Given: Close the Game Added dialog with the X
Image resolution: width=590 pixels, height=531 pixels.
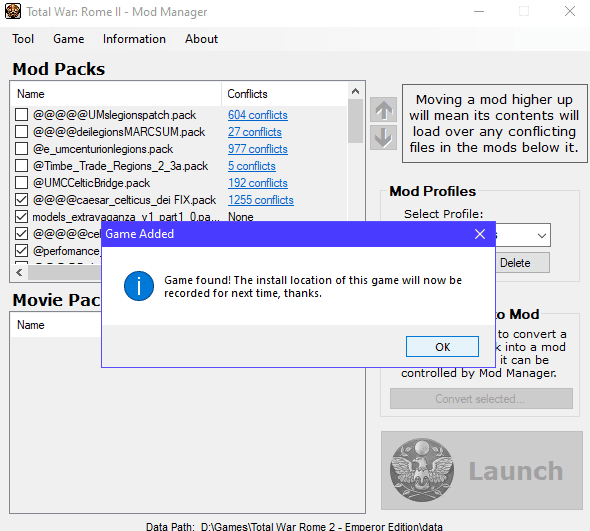Looking at the screenshot, I should tap(480, 234).
